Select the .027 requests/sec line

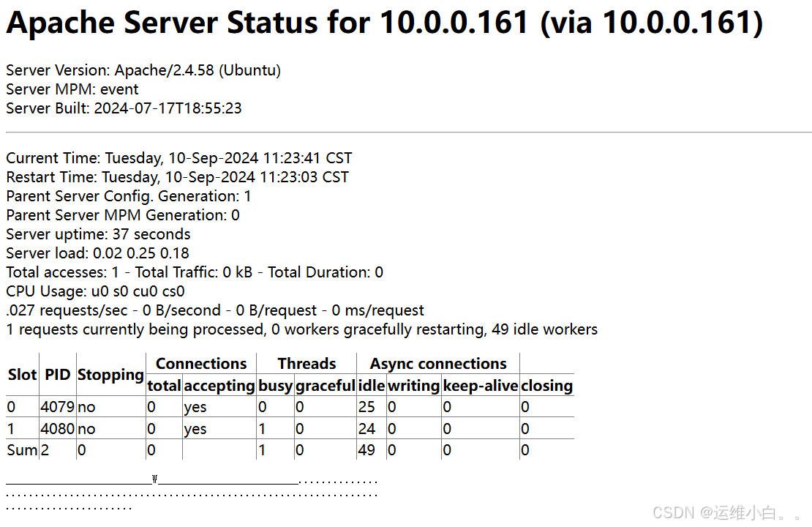coord(215,310)
